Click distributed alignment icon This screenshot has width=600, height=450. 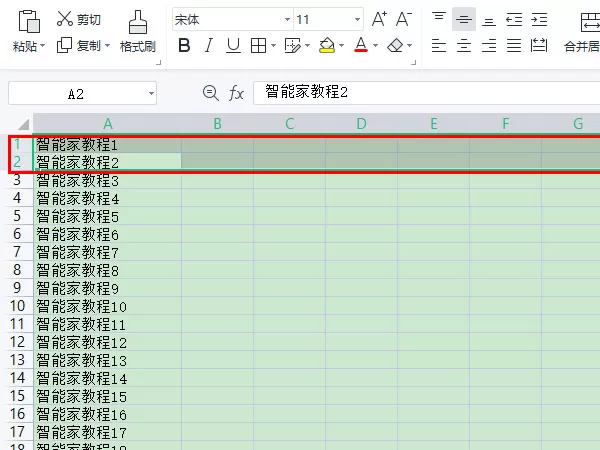pos(539,46)
